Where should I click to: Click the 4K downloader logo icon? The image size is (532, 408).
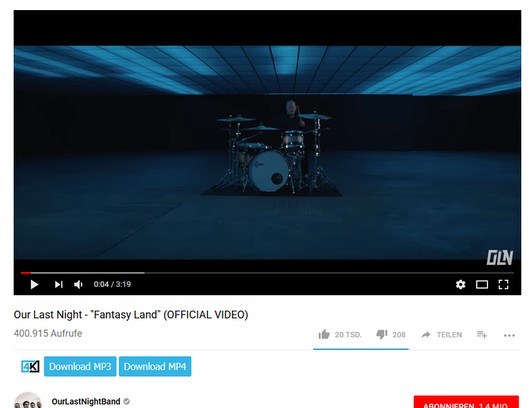30,366
